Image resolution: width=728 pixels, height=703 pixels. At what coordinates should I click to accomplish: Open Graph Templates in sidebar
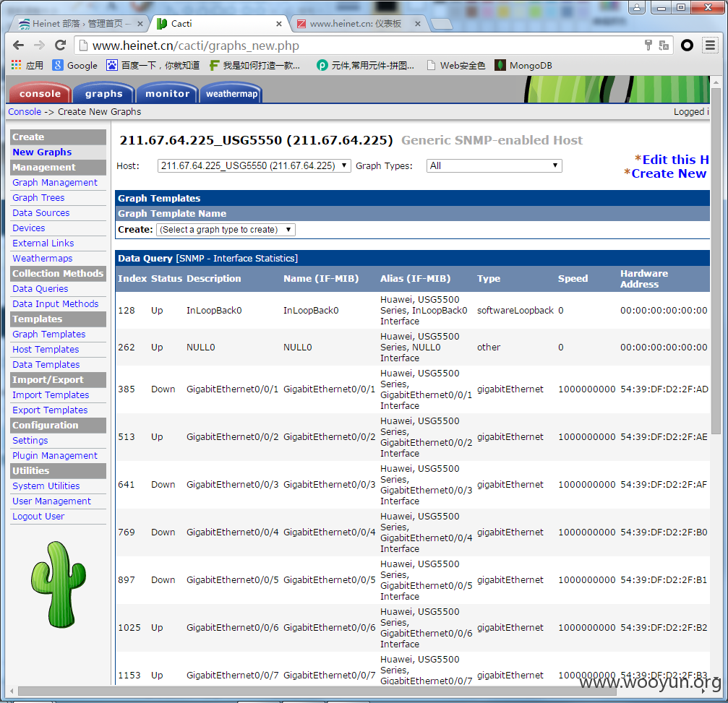pyautogui.click(x=48, y=334)
